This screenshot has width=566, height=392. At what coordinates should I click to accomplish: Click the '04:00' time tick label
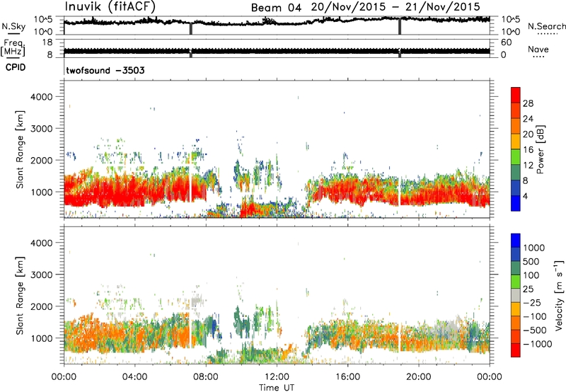[x=134, y=377]
